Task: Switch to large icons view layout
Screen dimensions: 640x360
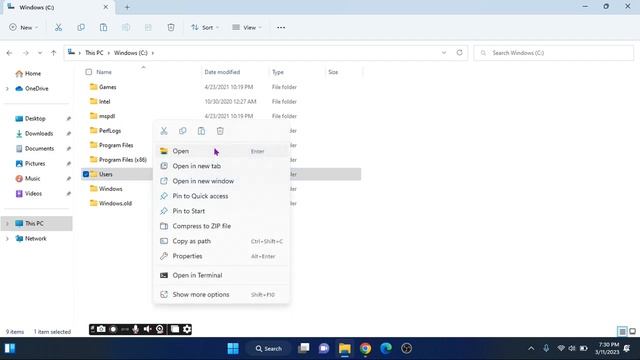Action: [632, 331]
